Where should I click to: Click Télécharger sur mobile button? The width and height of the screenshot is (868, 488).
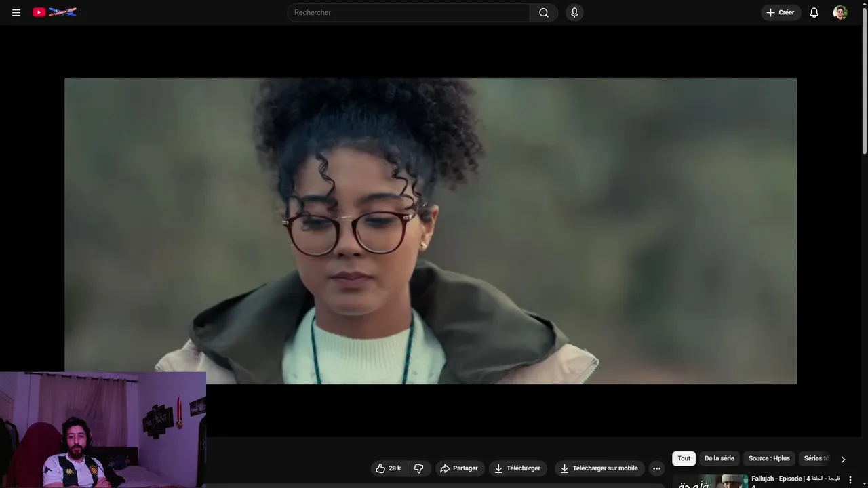pyautogui.click(x=599, y=468)
